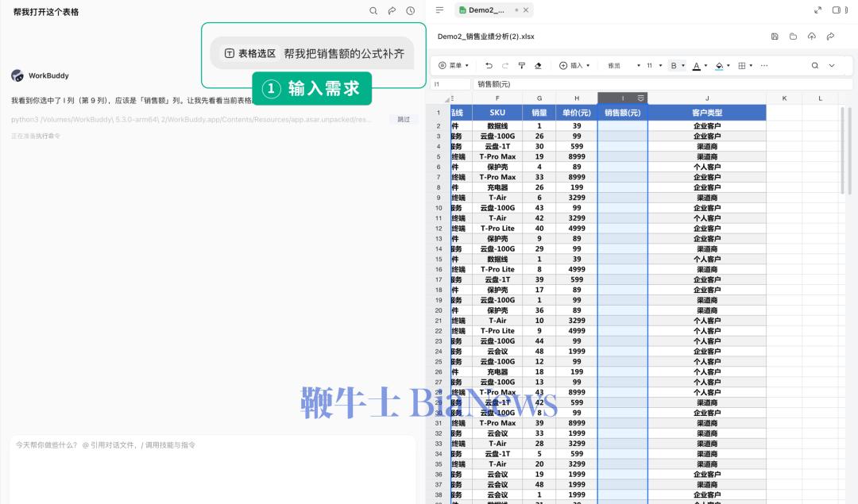Focus the chat message input box
The height and width of the screenshot is (504, 858).
[212, 469]
